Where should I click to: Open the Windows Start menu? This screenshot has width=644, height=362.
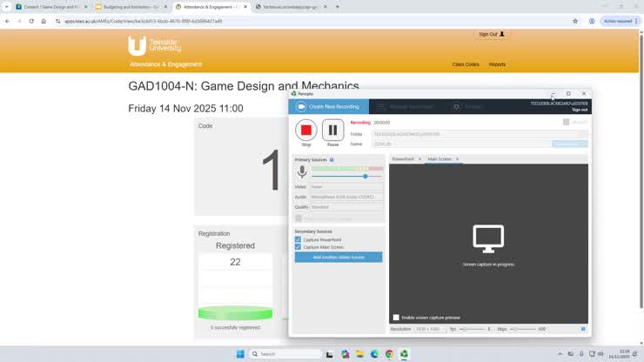(x=240, y=354)
